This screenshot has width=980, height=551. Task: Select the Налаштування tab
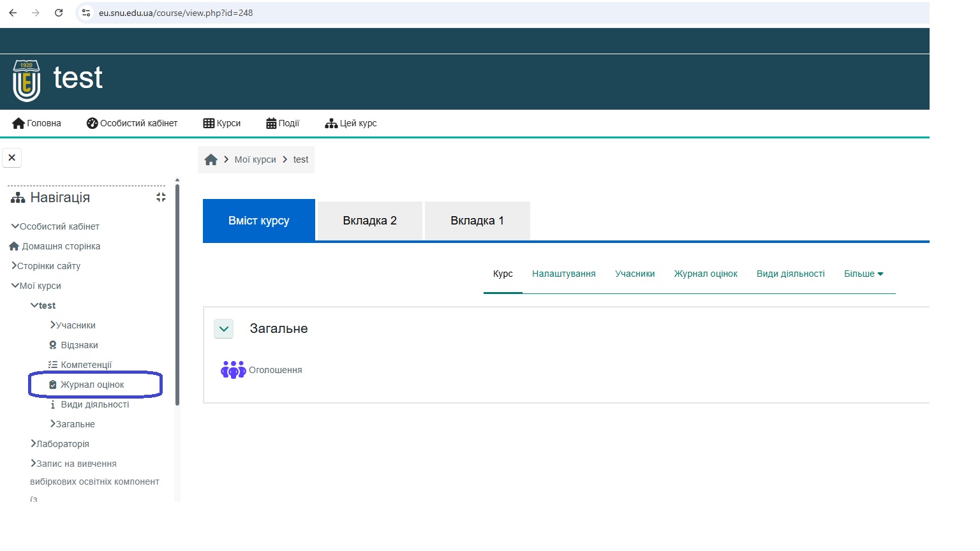click(563, 274)
